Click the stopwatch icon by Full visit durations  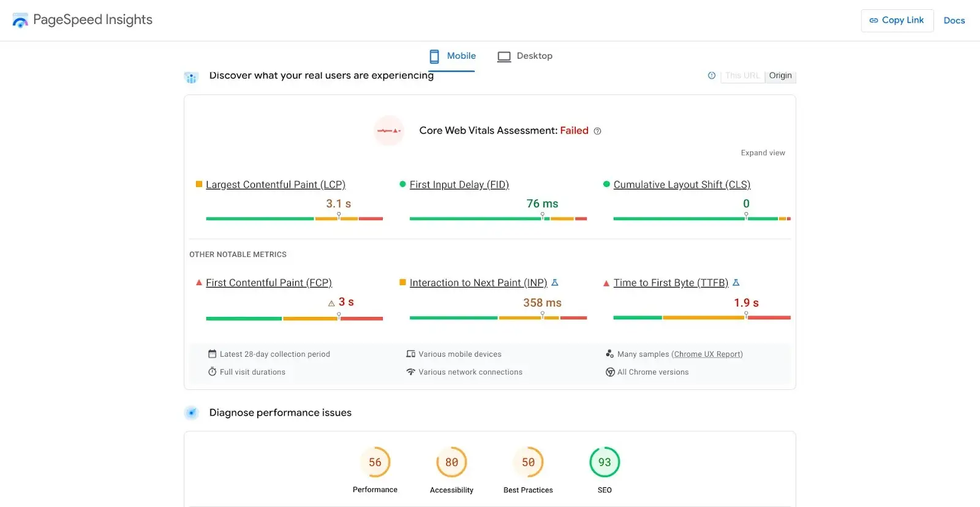coord(213,372)
